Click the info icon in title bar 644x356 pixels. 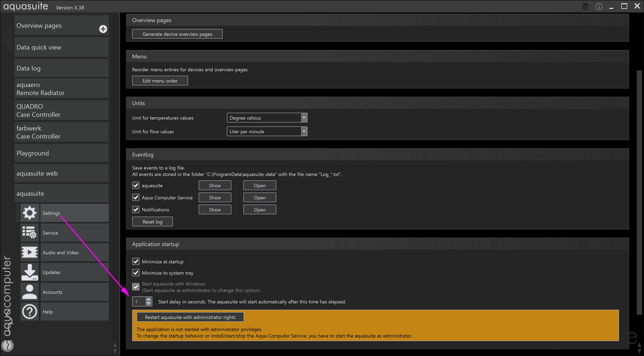[x=599, y=6]
